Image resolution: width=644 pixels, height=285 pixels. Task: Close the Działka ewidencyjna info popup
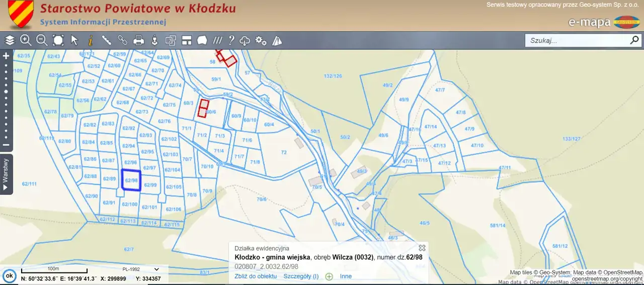click(x=422, y=248)
